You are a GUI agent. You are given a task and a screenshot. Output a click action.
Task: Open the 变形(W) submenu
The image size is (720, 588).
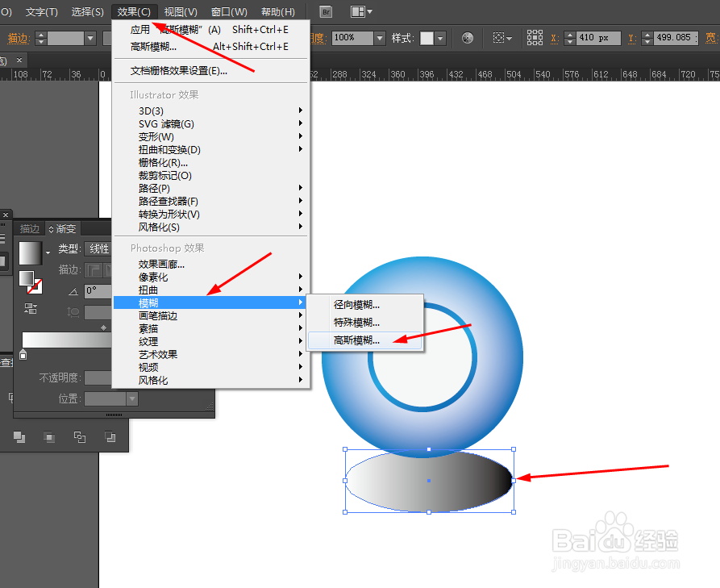[211, 136]
